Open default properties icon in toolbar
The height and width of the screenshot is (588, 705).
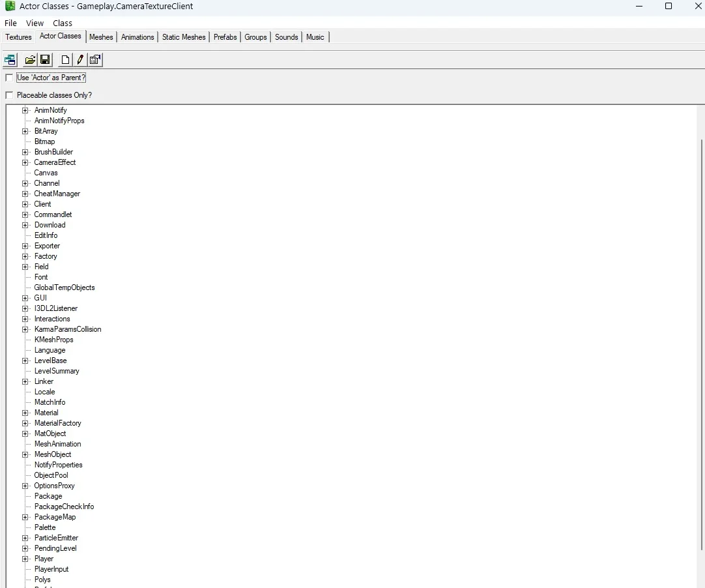(95, 60)
